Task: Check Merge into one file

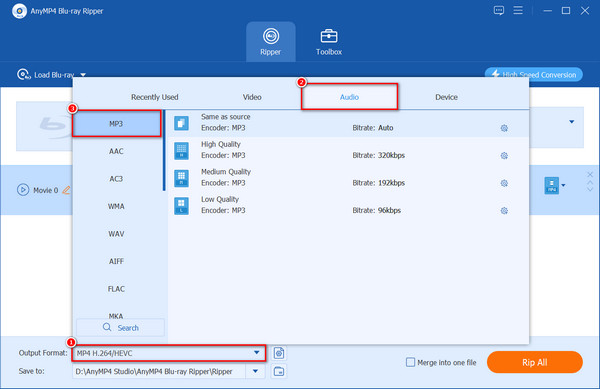Action: pos(410,362)
